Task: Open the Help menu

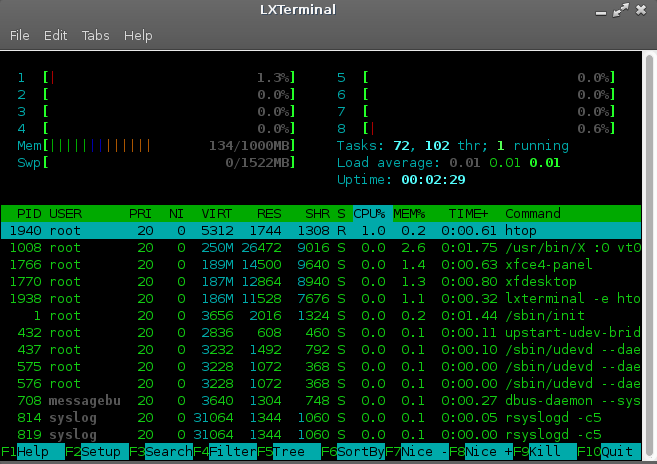Action: pyautogui.click(x=138, y=35)
